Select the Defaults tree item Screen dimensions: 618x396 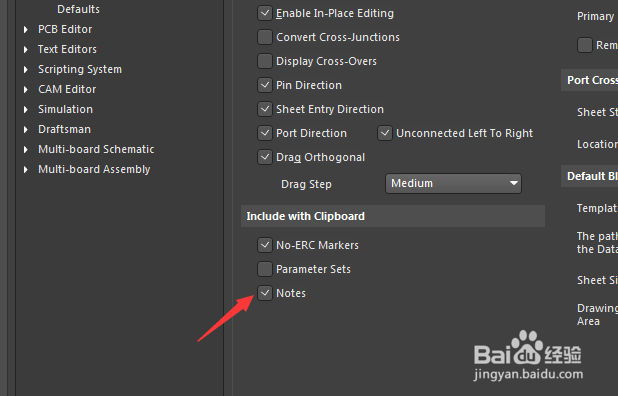click(x=78, y=9)
